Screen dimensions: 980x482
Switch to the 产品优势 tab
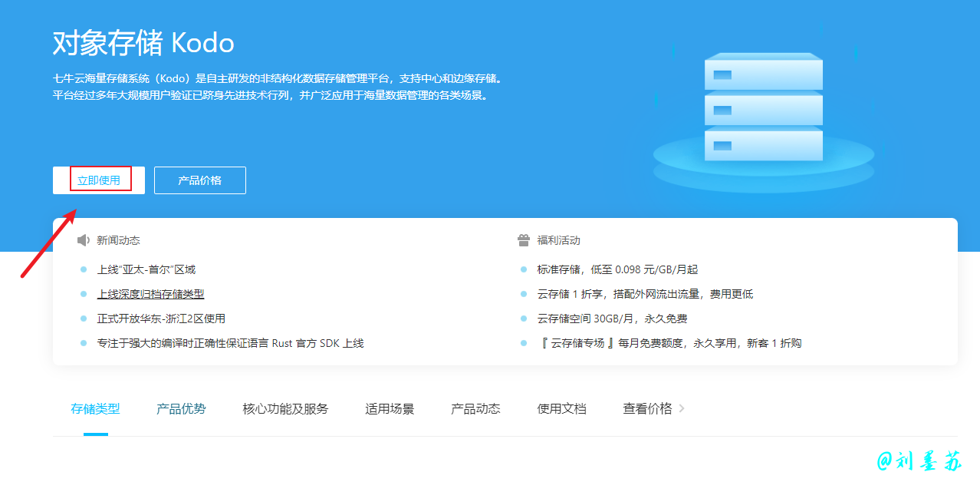pyautogui.click(x=182, y=409)
